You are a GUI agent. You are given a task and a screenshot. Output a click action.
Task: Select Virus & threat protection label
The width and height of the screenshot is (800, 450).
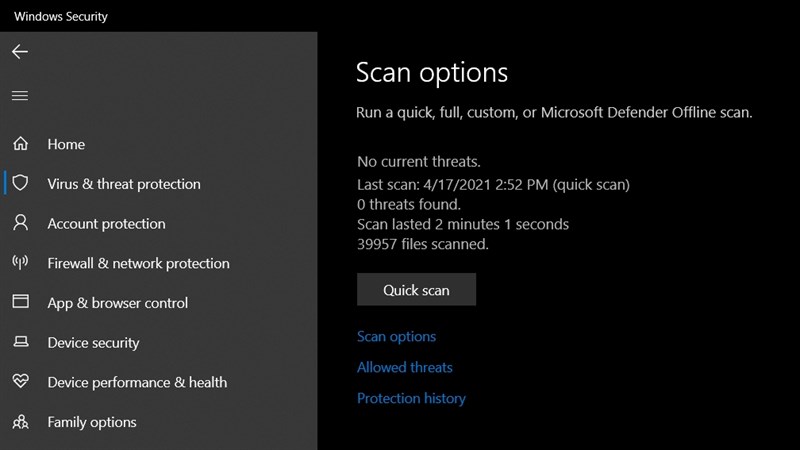(124, 184)
